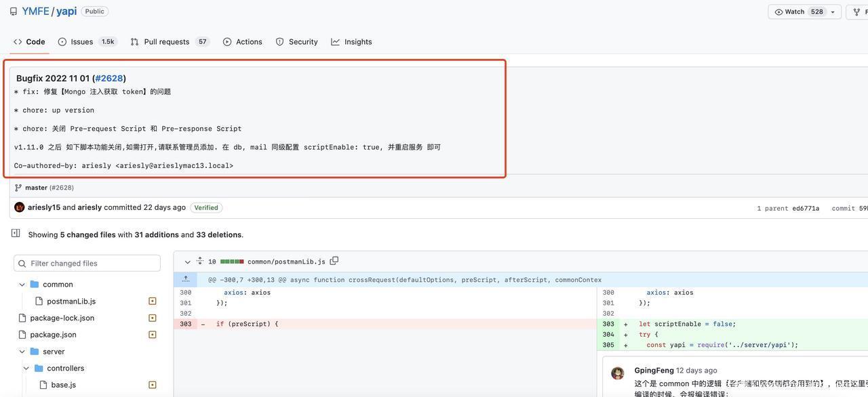The height and width of the screenshot is (397, 868).
Task: Go to the Insights tab
Action: pyautogui.click(x=357, y=42)
